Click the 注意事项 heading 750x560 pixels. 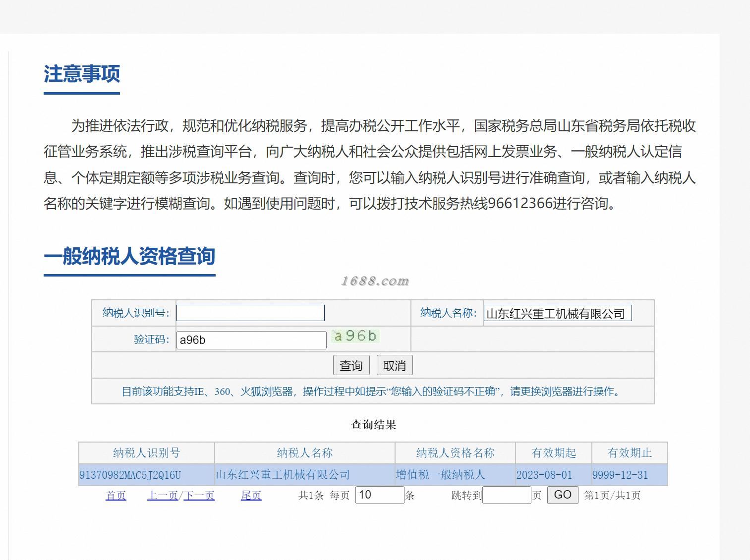(82, 74)
